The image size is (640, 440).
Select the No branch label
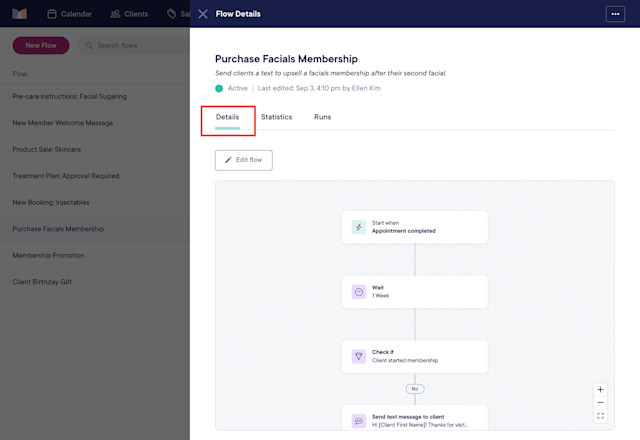[x=415, y=389]
